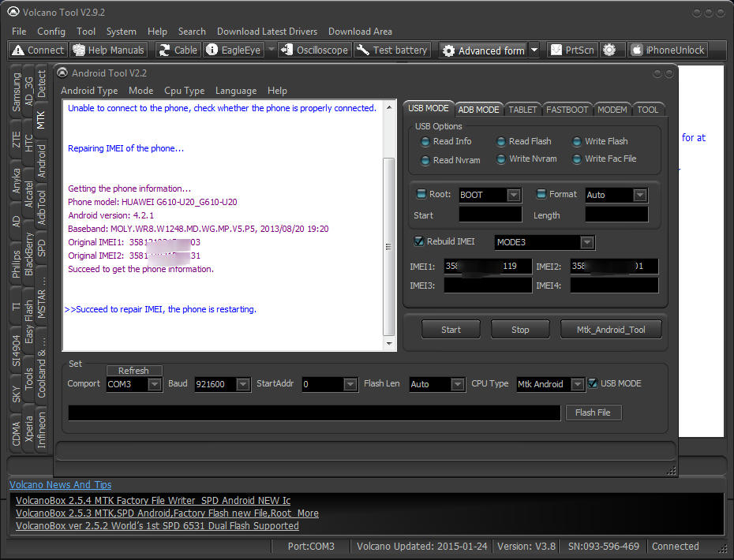Image resolution: width=734 pixels, height=560 pixels.
Task: Switch to the MODEM tab
Action: [612, 110]
